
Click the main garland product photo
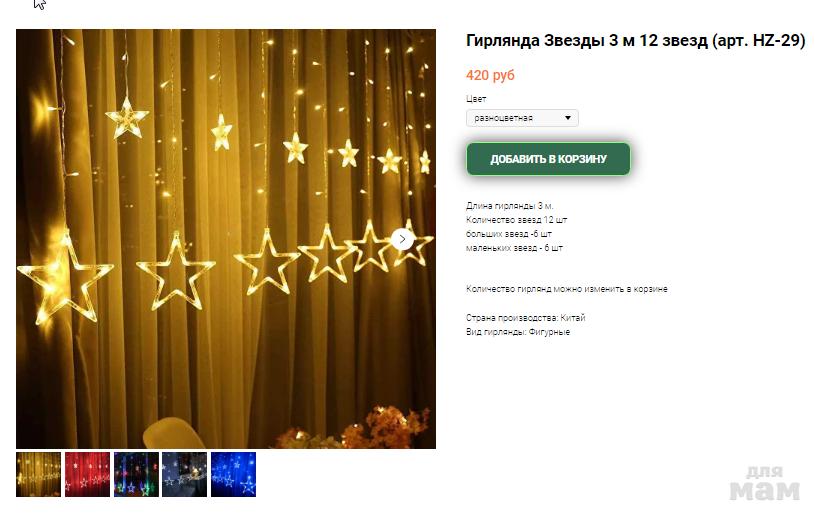point(226,239)
